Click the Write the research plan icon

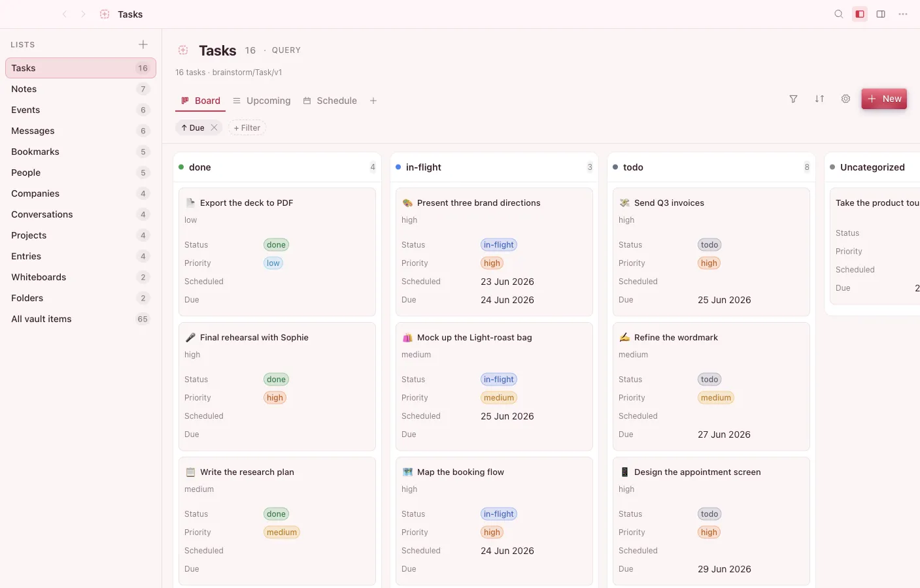190,472
